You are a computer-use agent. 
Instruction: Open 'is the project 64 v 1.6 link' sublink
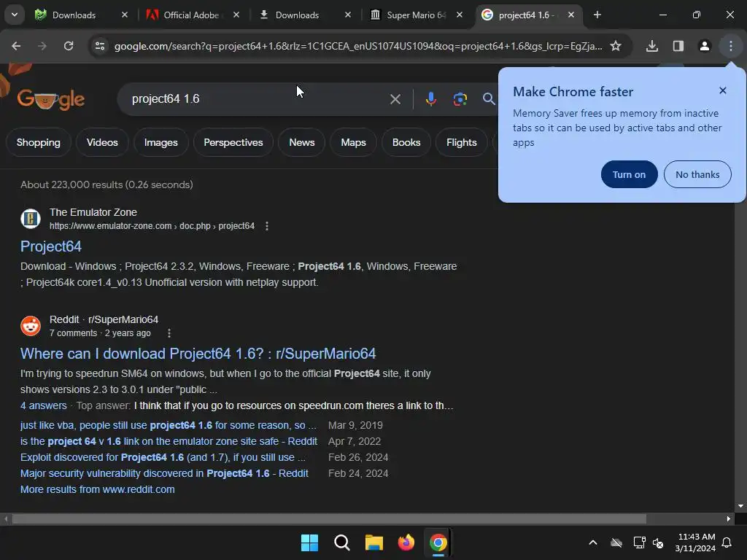[x=169, y=441]
